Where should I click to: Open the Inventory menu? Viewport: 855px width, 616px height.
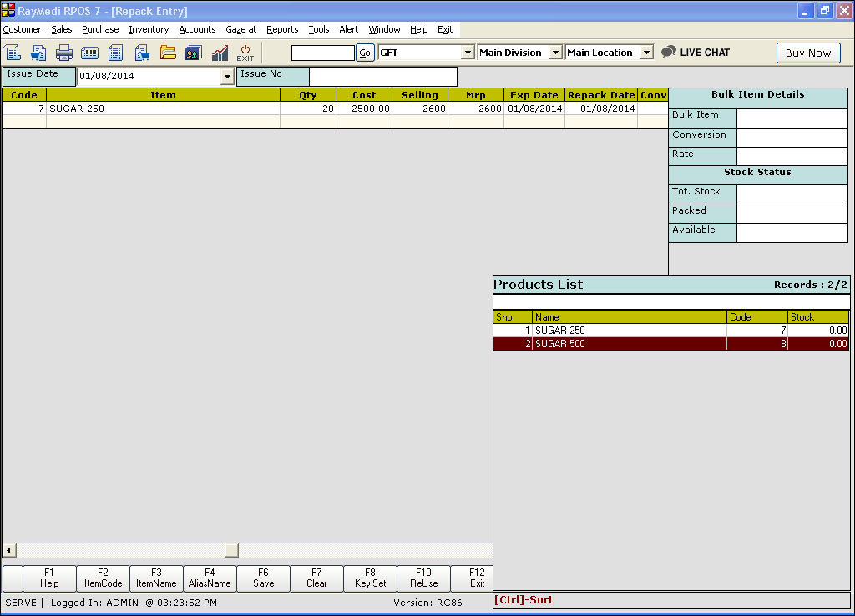click(x=149, y=29)
